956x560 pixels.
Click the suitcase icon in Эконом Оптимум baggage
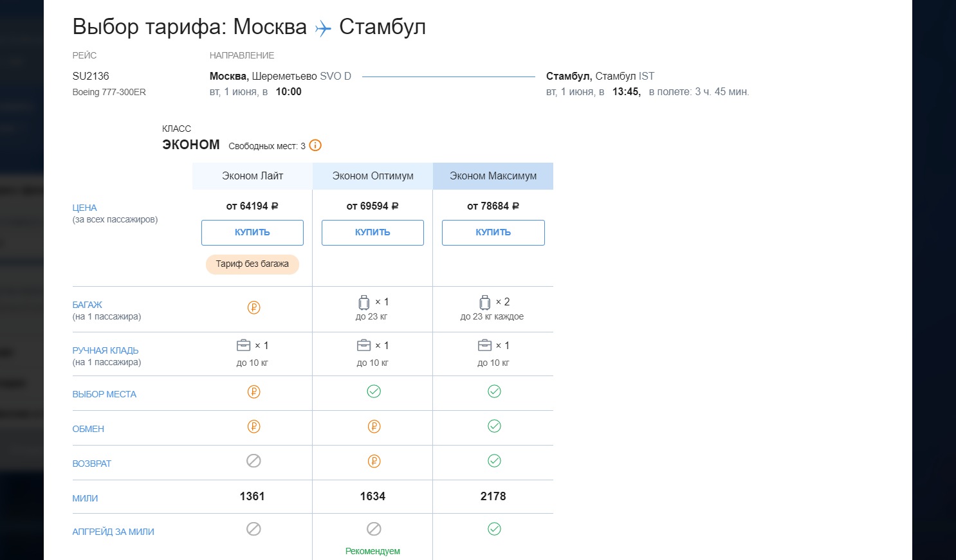coord(364,302)
